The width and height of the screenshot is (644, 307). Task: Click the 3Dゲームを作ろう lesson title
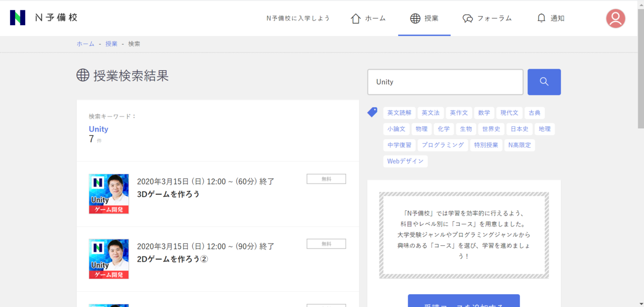169,194
